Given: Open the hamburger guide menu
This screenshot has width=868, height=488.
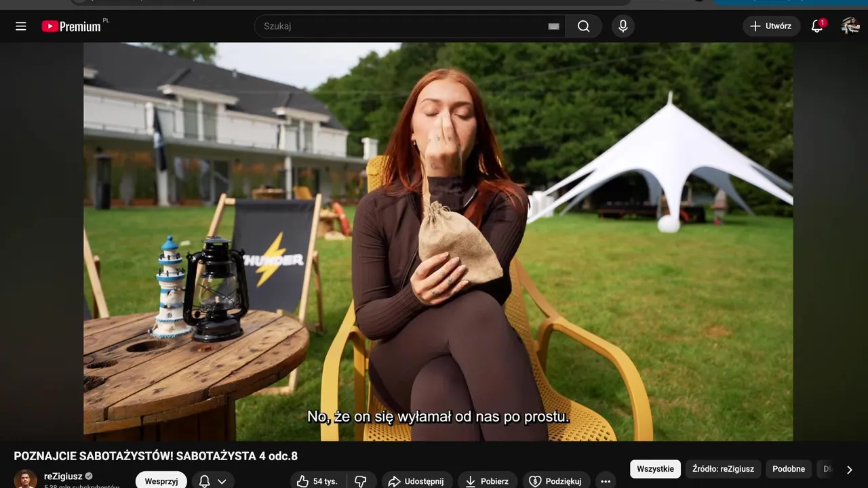Looking at the screenshot, I should click(21, 26).
